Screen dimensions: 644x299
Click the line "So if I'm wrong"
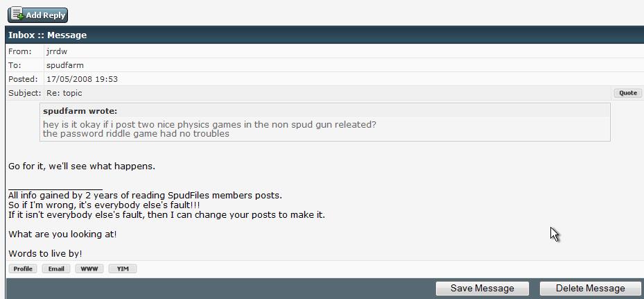click(x=104, y=205)
